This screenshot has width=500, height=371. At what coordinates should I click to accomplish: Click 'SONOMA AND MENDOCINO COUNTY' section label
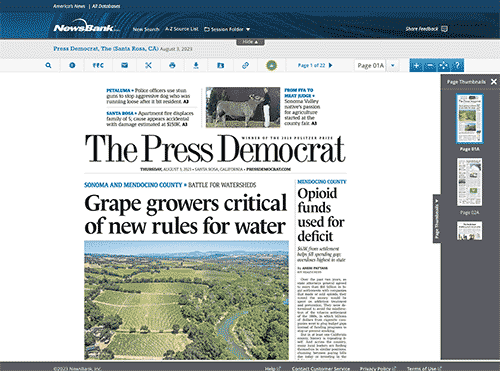133,185
